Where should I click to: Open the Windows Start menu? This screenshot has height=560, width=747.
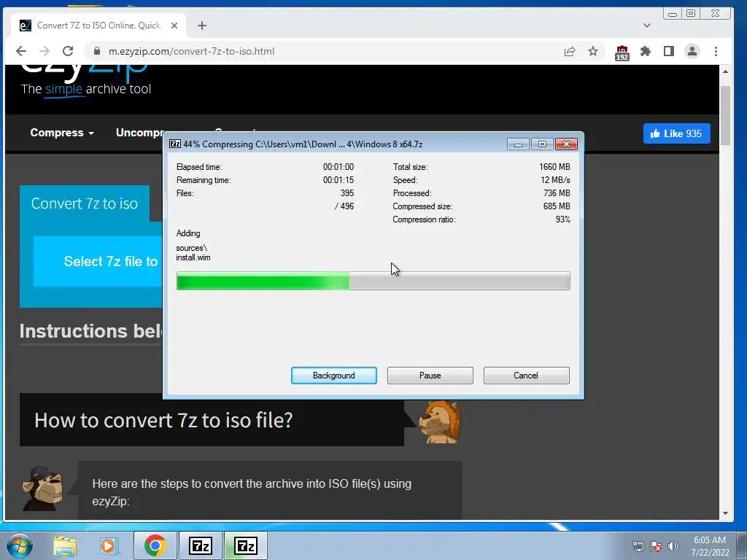tap(20, 545)
